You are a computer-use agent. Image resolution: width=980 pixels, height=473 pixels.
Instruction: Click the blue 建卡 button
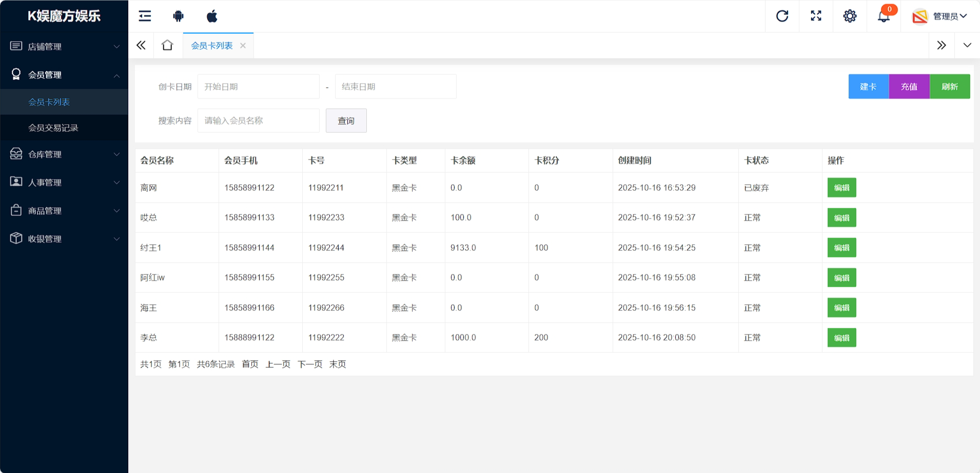[868, 87]
